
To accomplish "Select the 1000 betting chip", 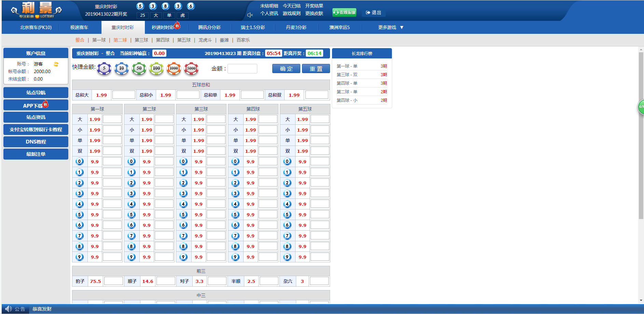I will point(174,68).
